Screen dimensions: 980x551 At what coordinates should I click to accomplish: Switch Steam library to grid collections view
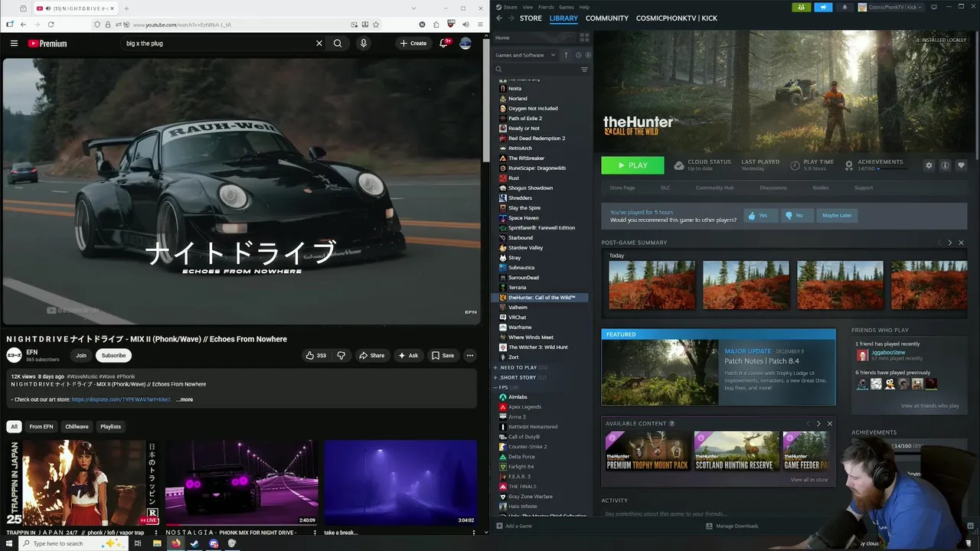coord(584,37)
